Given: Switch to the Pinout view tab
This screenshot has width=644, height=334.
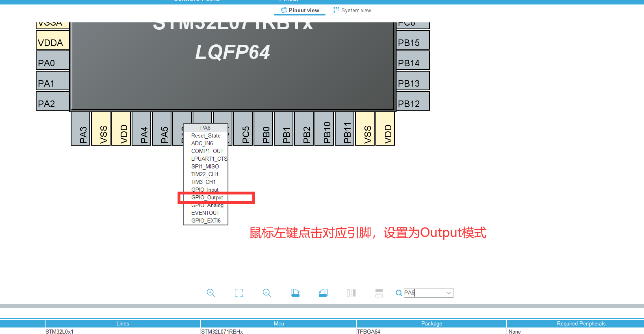Looking at the screenshot, I should (300, 10).
